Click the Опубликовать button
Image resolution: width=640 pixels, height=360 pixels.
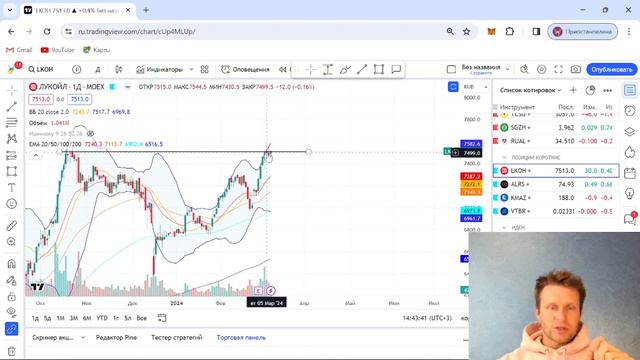(x=611, y=69)
